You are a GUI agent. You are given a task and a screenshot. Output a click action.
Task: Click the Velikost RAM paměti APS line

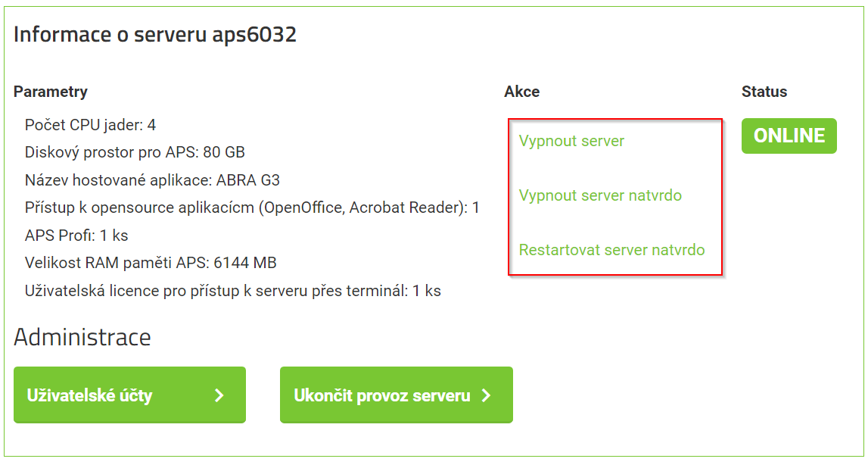[151, 263]
